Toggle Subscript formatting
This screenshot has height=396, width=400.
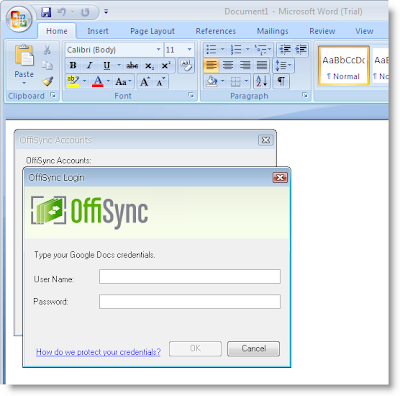pyautogui.click(x=149, y=66)
